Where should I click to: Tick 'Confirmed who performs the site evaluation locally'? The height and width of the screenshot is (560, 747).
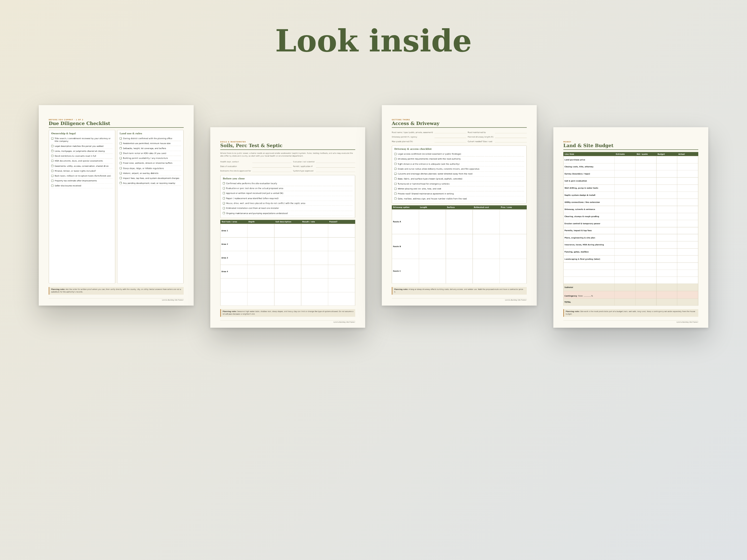[x=224, y=183]
